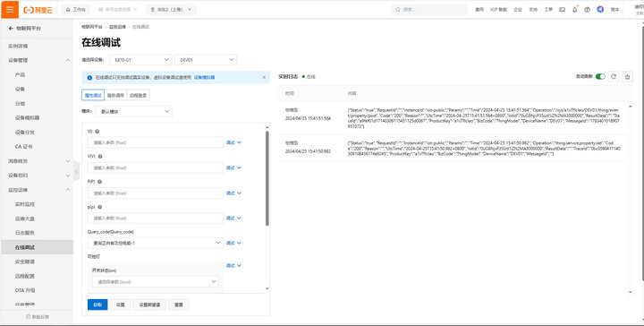Open the orange hamburger menu
Viewport: 644px width, 326px height.
(x=10, y=10)
